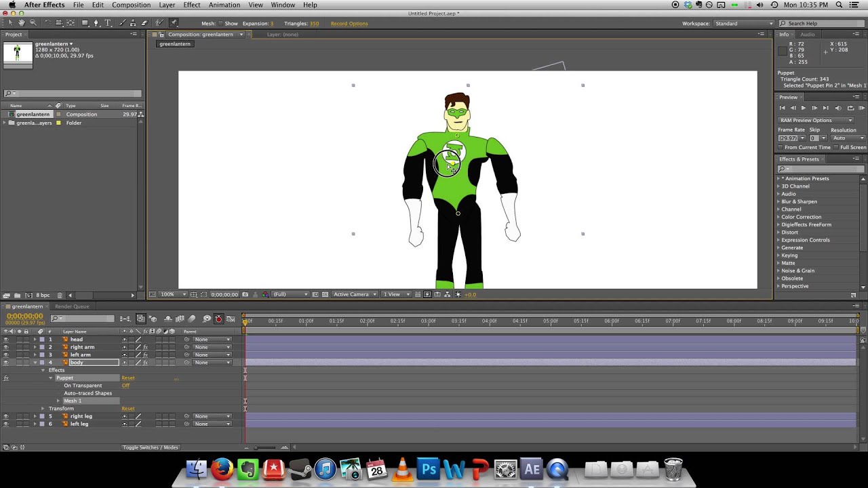This screenshot has height=488, width=868.
Task: Select the Zoom magnifier tool
Action: (x=33, y=23)
